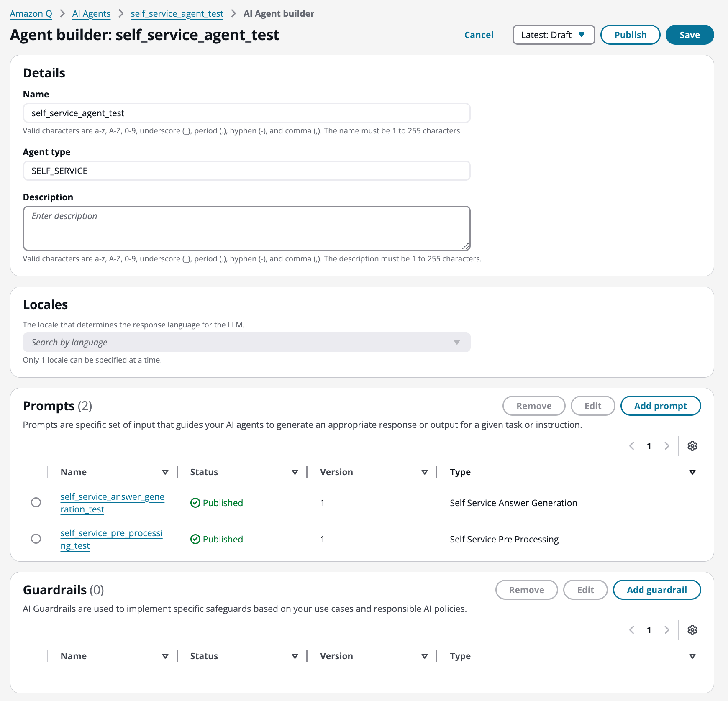Open the Latest: Draft version dropdown

click(554, 35)
